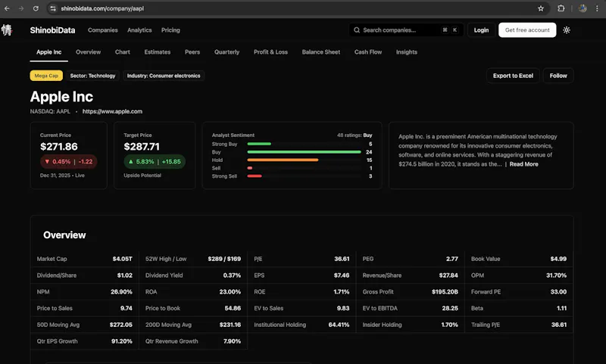The width and height of the screenshot is (606, 364).
Task: Switch to the Peers tab
Action: click(x=192, y=52)
